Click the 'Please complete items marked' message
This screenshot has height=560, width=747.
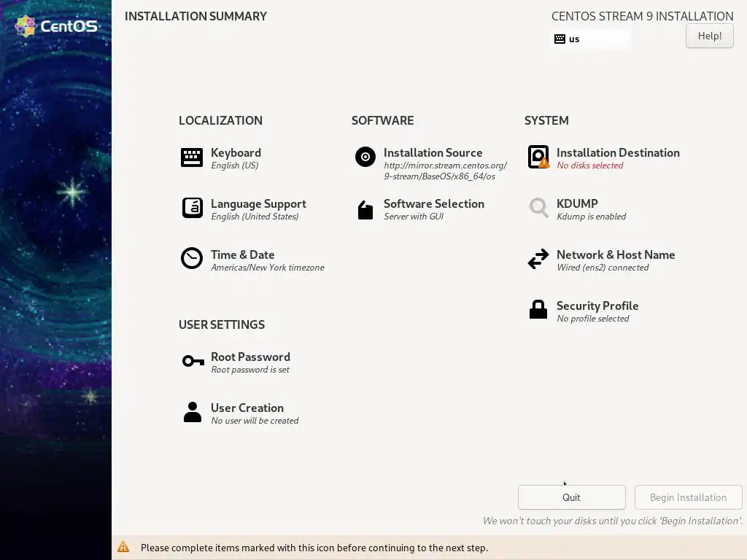pos(314,548)
